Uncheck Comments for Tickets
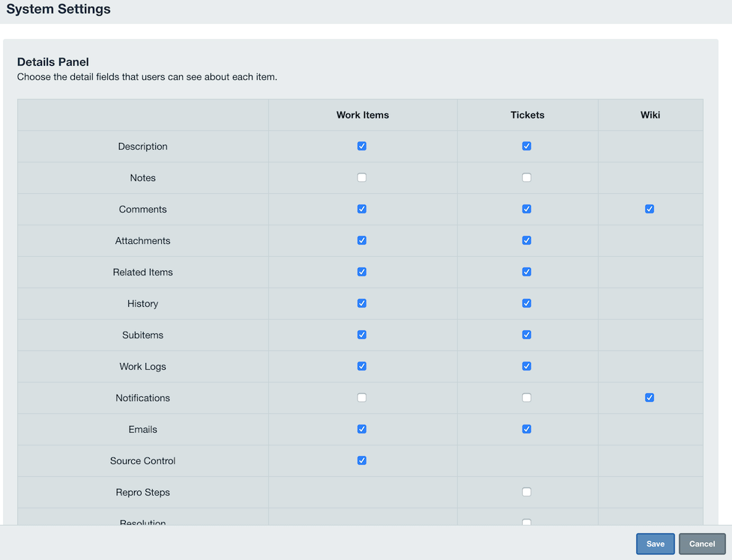Screen dimensions: 732x560 click(x=527, y=209)
